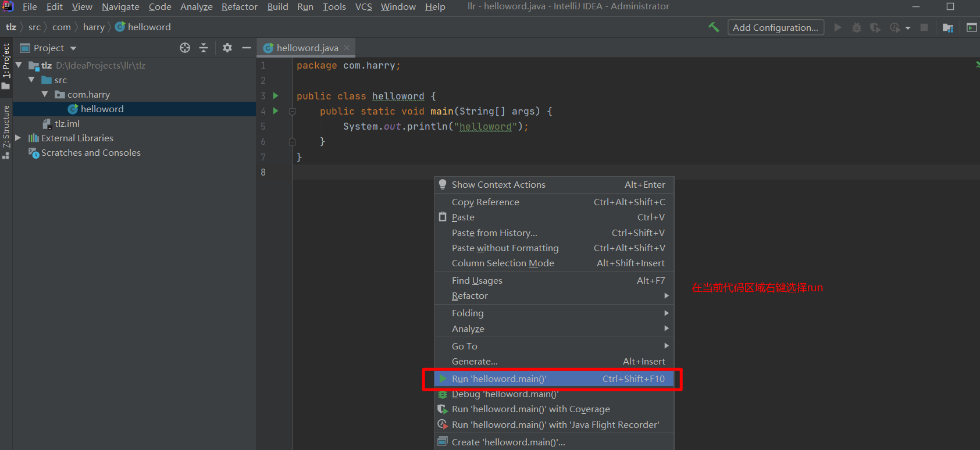980x450 pixels.
Task: Hide the Project panel with minus icon
Action: (247, 48)
